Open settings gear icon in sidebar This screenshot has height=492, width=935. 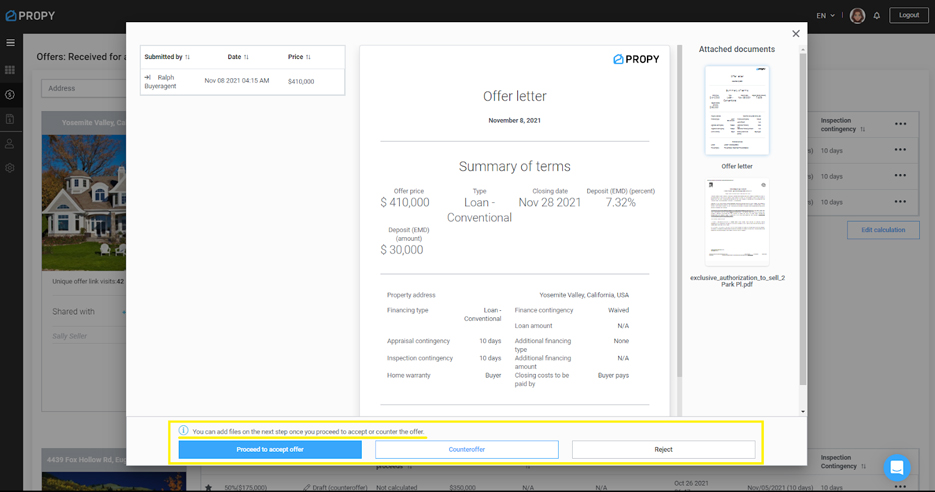pyautogui.click(x=11, y=168)
